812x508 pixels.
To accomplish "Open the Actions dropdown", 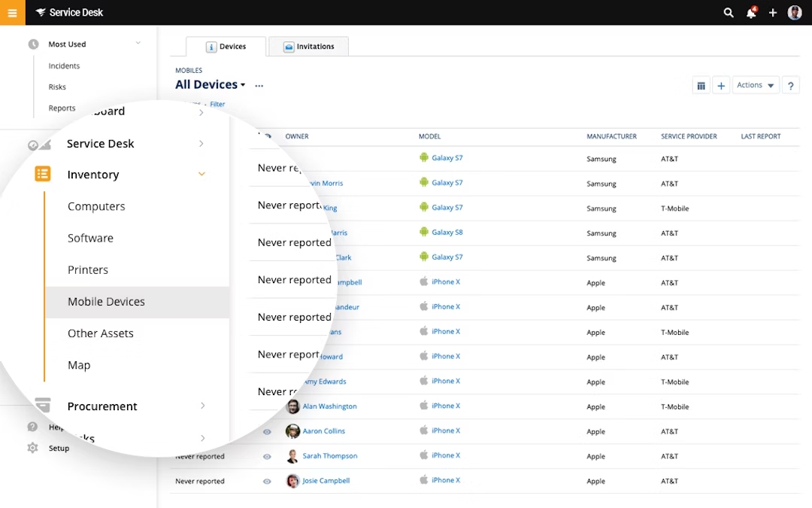I will click(755, 84).
